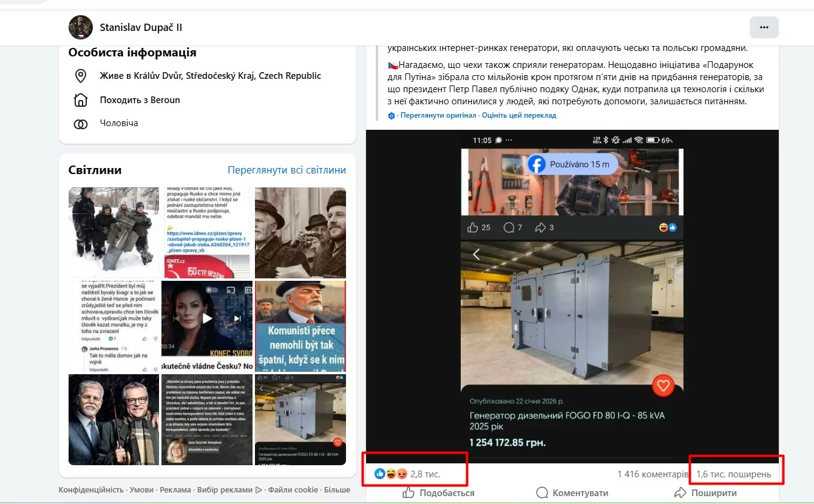Open the post reaction emoji icons
The image size is (814, 504).
coord(390,474)
